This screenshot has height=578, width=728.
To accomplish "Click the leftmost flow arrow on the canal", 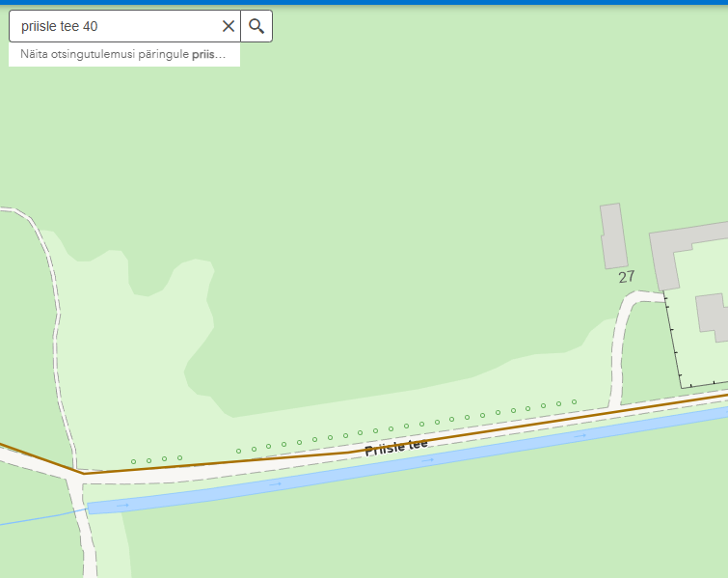I will 122,506.
